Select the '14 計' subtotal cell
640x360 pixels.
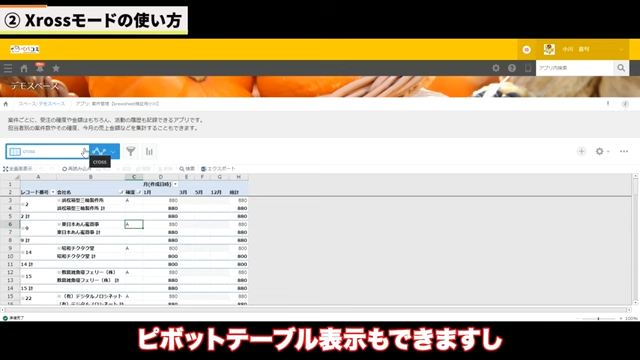[x=38, y=264]
